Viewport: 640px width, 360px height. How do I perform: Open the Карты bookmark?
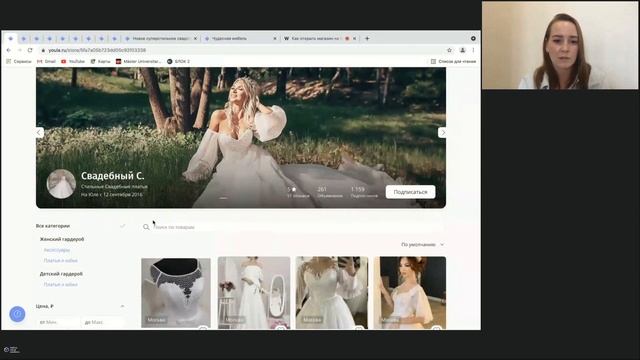click(100, 61)
